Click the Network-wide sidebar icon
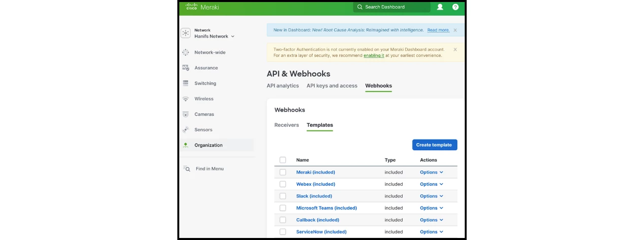This screenshot has height=240, width=644. (186, 52)
